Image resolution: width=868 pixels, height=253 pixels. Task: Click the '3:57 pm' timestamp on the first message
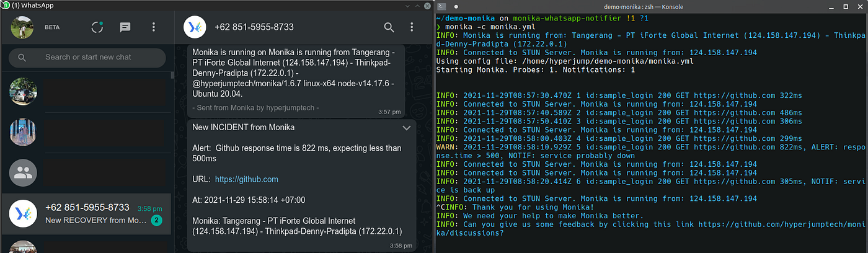(x=389, y=112)
